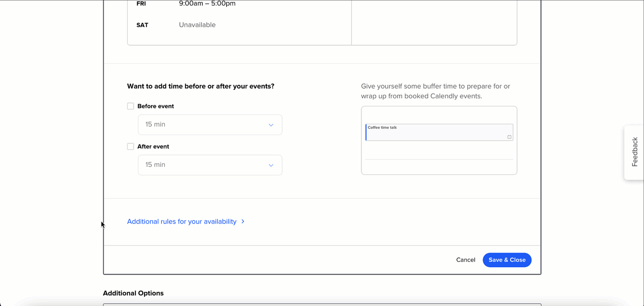This screenshot has height=306, width=644.
Task: Click Save & Close
Action: click(507, 260)
